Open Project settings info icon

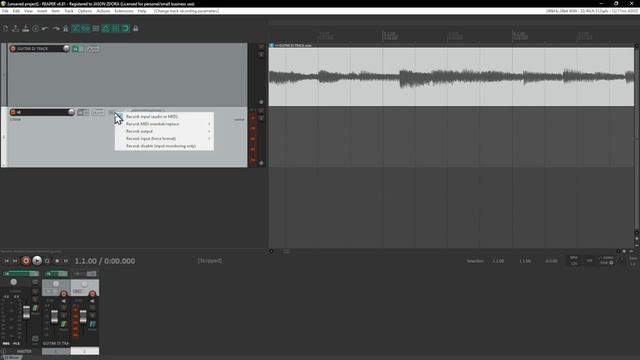(x=36, y=28)
